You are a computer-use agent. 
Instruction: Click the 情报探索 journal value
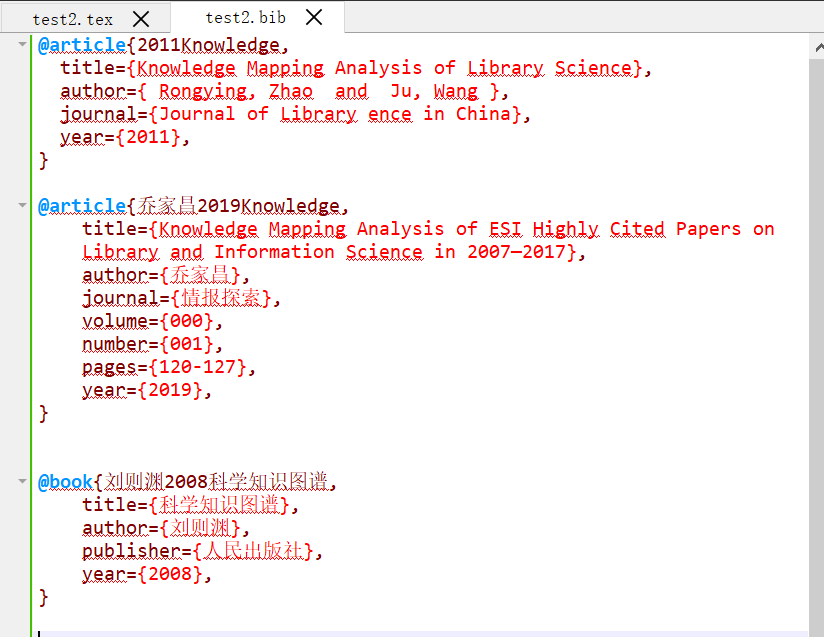point(220,297)
